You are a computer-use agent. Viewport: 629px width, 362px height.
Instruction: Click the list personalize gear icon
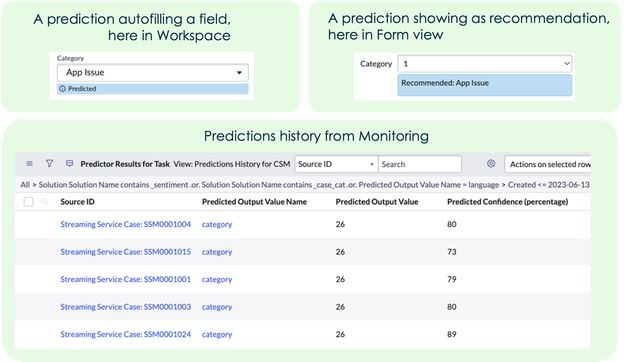tap(491, 163)
